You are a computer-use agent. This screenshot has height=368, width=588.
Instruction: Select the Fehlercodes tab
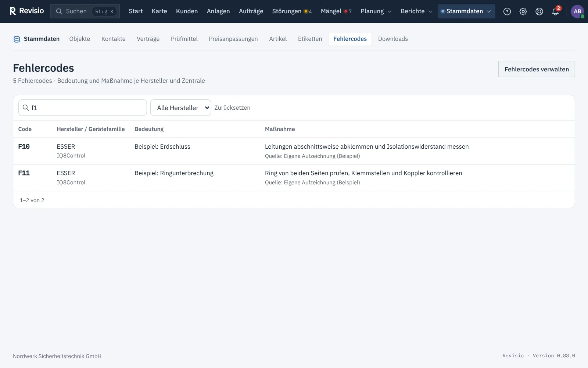350,39
